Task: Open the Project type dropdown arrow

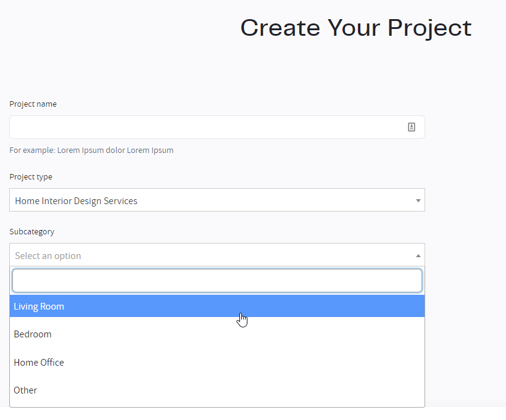Action: [418, 200]
